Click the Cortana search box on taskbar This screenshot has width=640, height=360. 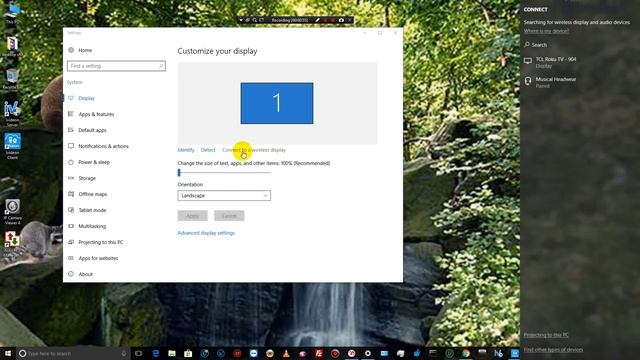point(73,353)
